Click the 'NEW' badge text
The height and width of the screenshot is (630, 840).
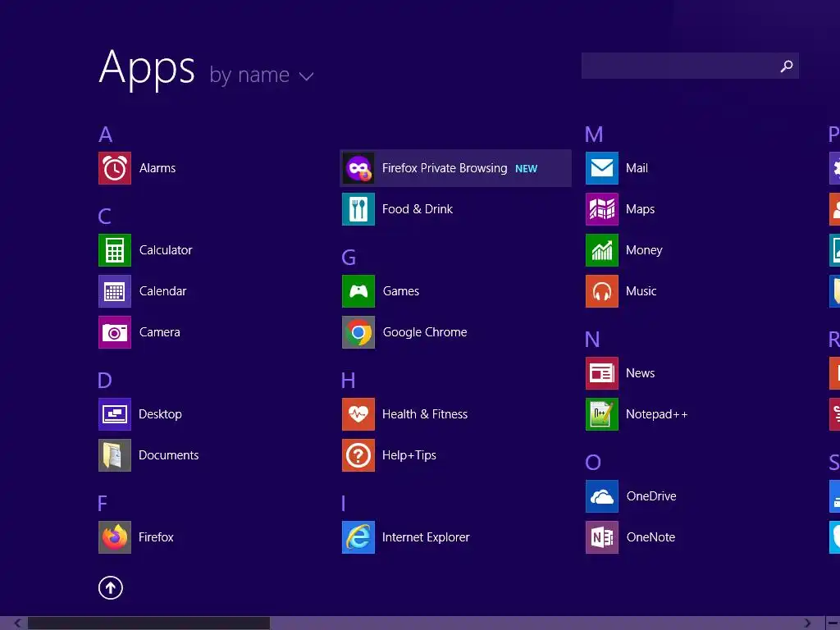(526, 169)
